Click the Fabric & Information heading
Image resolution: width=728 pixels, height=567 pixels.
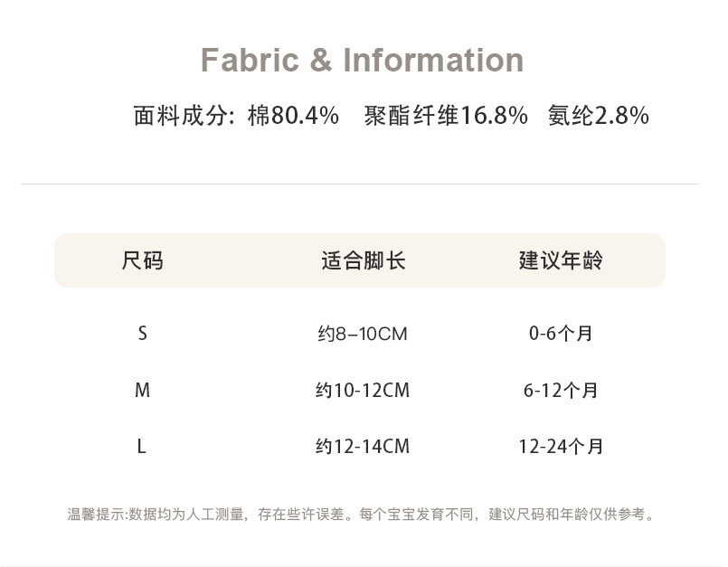pos(362,61)
